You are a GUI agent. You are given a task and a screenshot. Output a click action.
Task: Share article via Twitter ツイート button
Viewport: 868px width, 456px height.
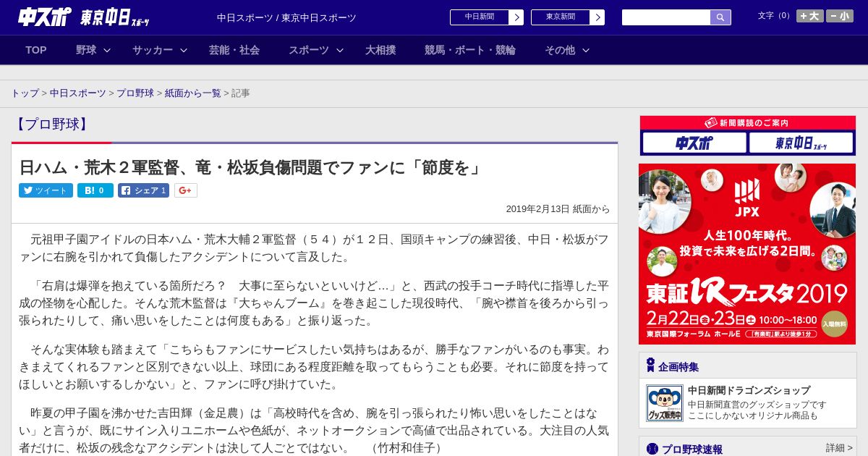[46, 190]
